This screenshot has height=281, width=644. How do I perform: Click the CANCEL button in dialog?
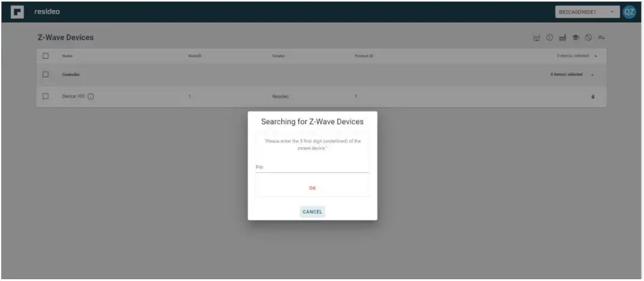coord(313,212)
